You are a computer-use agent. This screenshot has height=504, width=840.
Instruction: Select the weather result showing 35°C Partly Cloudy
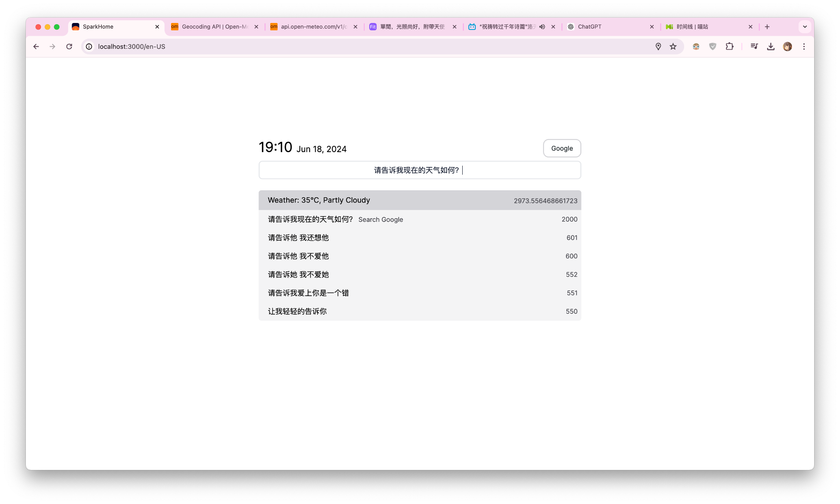419,200
